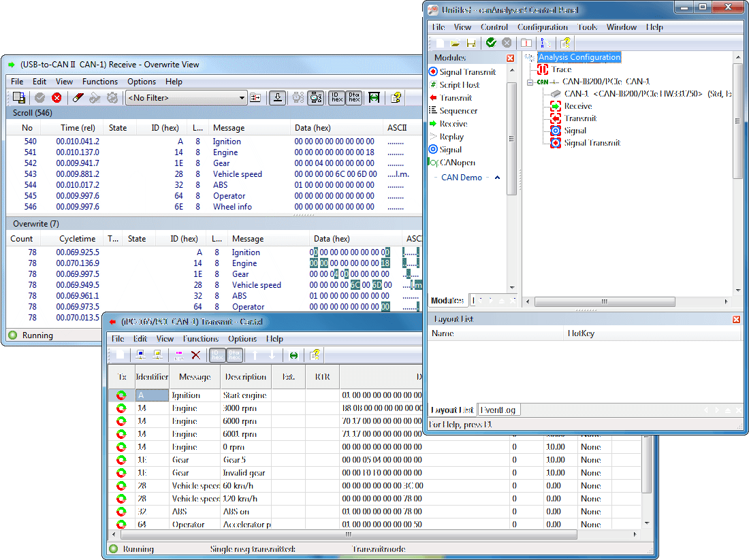Click the tree view icon in Control Panel toolbar
749x560 pixels.
coord(545,43)
